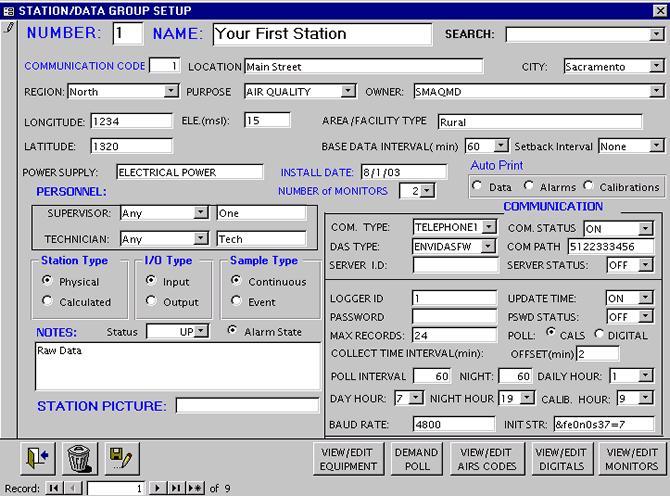670x496 pixels.
Task: Open VIEW/EDIT MONITORS
Action: pos(632,459)
